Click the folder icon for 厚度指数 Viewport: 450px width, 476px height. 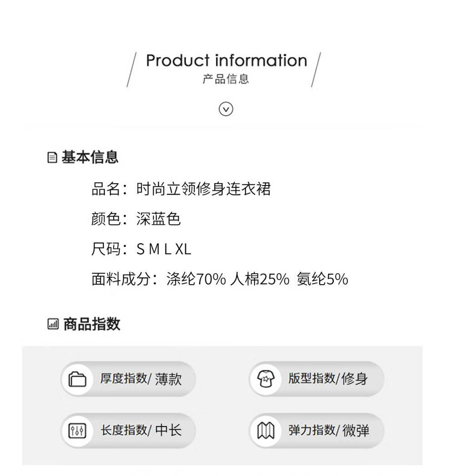point(77,379)
